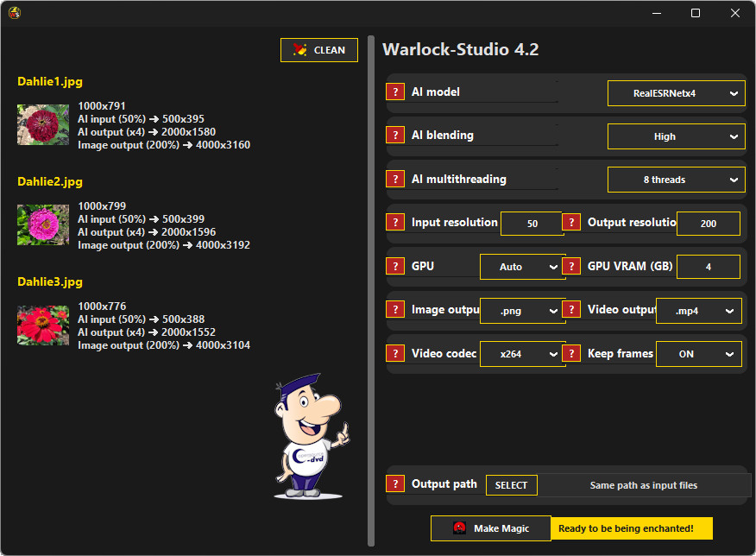The image size is (756, 556).
Task: Open the GPU Auto selection dropdown
Action: 521,267
